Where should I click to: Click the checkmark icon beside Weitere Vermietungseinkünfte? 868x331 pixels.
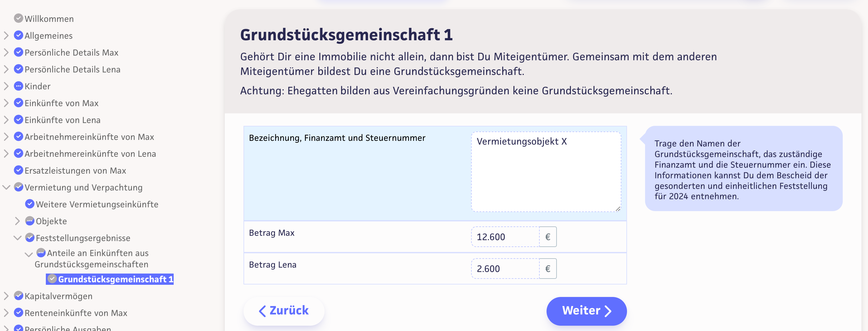(30, 204)
